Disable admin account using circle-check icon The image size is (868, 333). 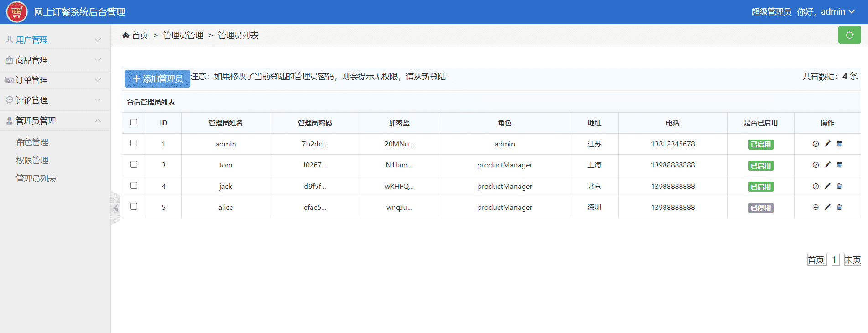point(816,144)
